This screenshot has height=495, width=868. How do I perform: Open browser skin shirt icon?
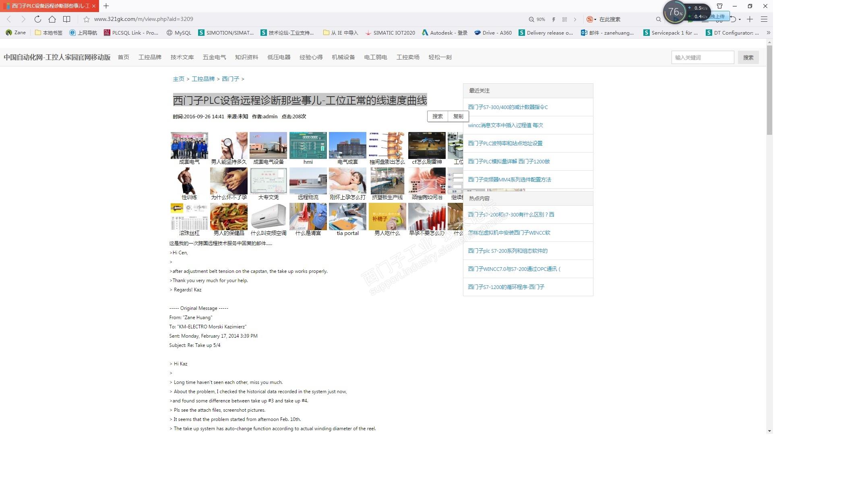(719, 6)
